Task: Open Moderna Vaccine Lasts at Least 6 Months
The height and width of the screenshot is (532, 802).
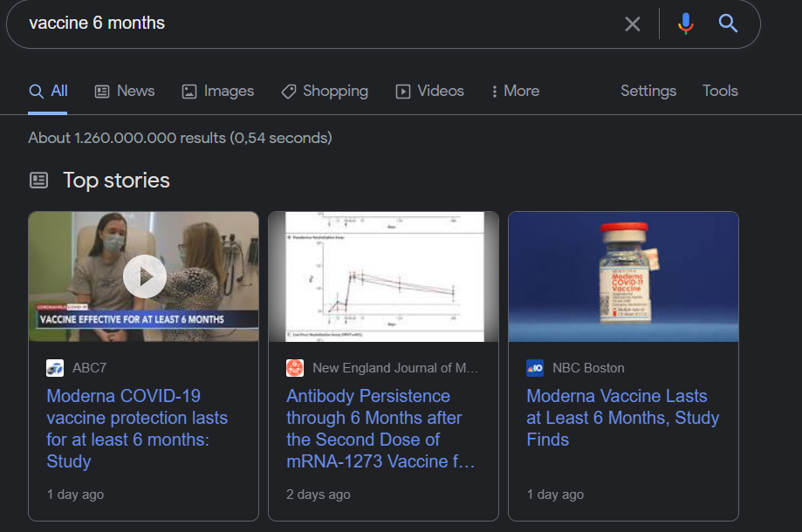Action: (622, 418)
